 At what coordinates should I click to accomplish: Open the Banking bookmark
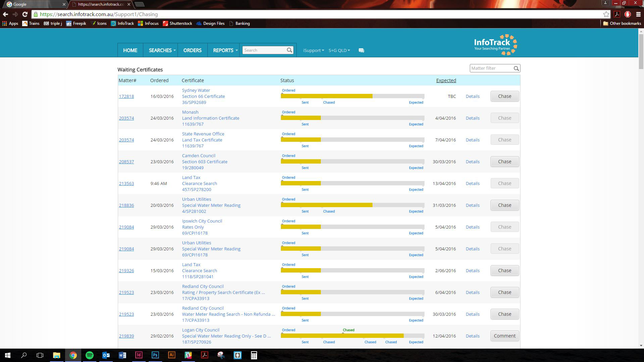coord(239,23)
